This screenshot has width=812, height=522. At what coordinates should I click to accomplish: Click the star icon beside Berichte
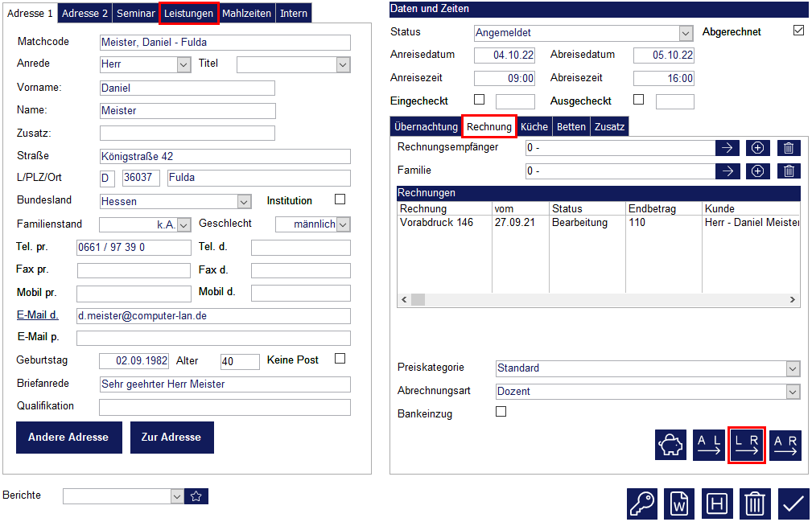coord(196,496)
